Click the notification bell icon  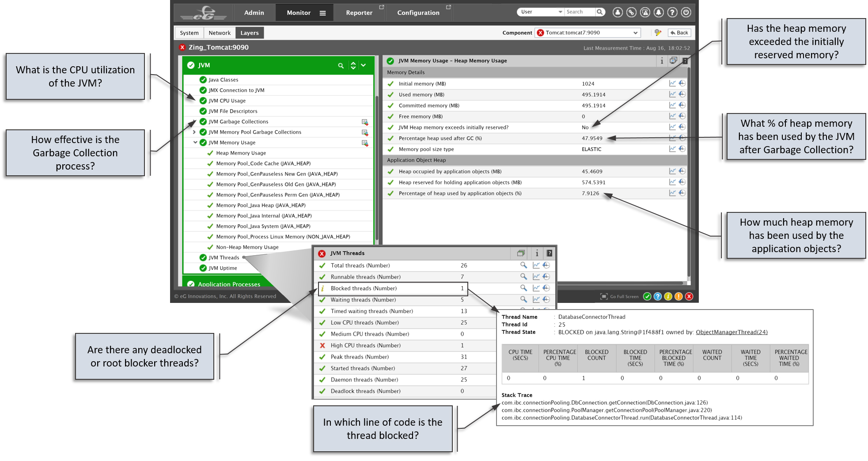pyautogui.click(x=659, y=12)
